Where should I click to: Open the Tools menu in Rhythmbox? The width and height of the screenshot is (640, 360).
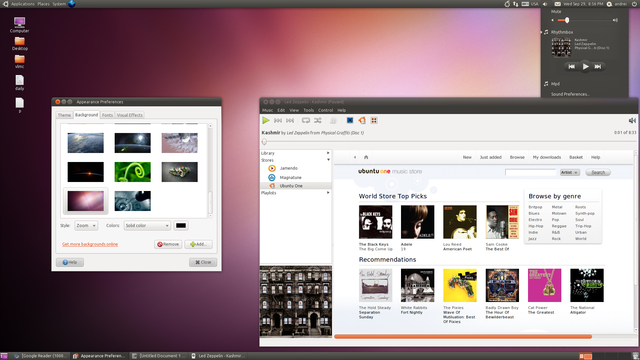(x=309, y=110)
